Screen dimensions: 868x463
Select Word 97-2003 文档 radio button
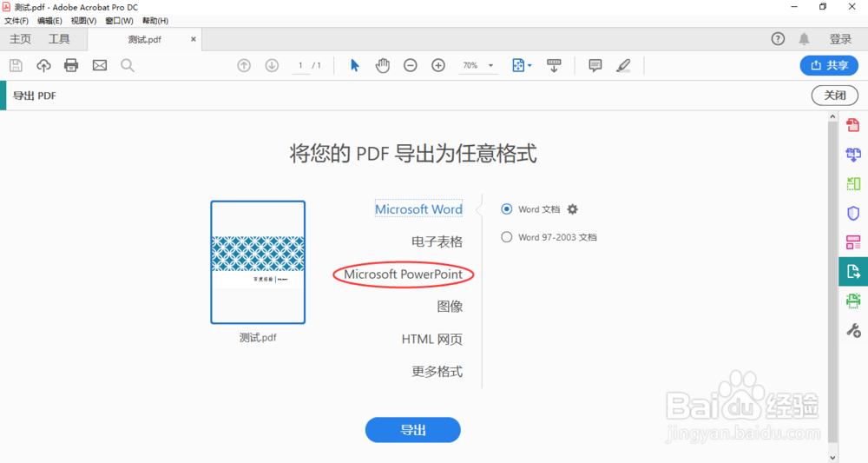(x=507, y=237)
